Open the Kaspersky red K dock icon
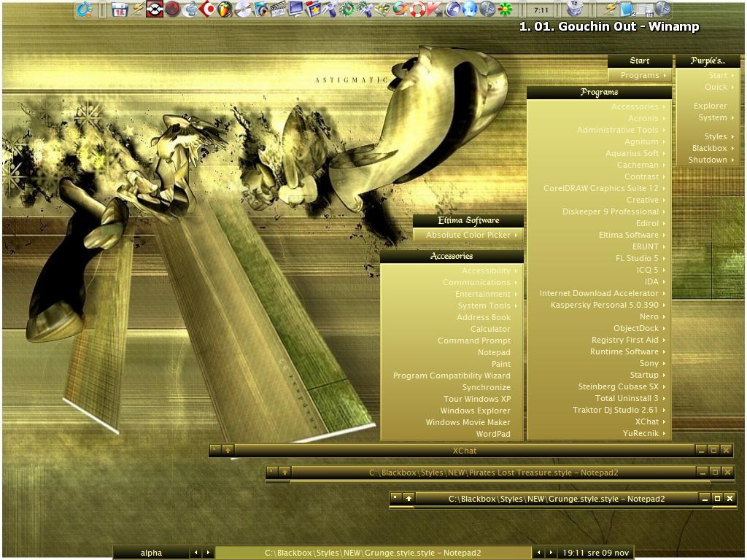The width and height of the screenshot is (747, 560). click(x=433, y=9)
